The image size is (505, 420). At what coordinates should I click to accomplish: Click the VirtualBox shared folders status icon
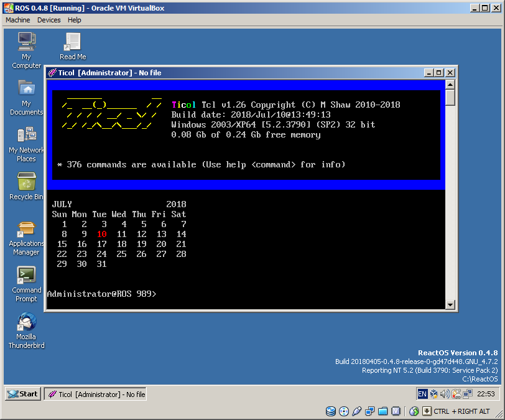click(383, 411)
